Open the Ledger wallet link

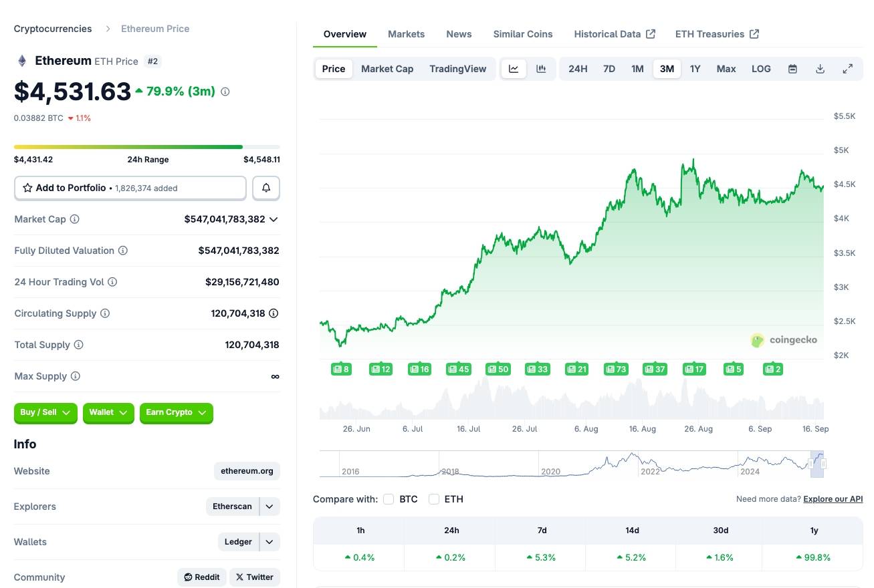238,542
